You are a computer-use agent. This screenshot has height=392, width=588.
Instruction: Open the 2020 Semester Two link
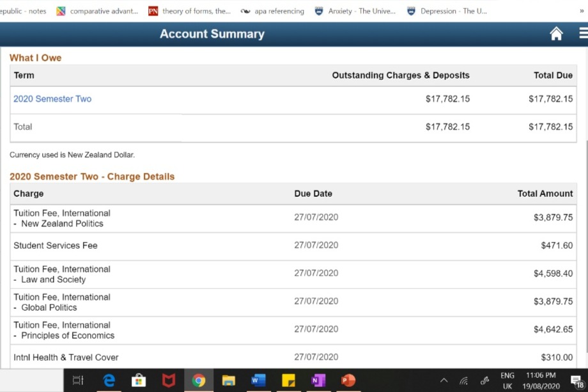52,98
